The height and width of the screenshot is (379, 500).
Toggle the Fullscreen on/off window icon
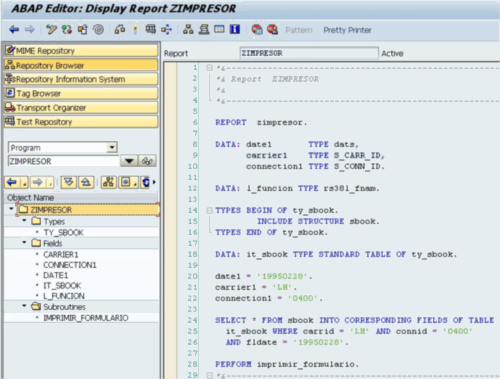tap(219, 30)
